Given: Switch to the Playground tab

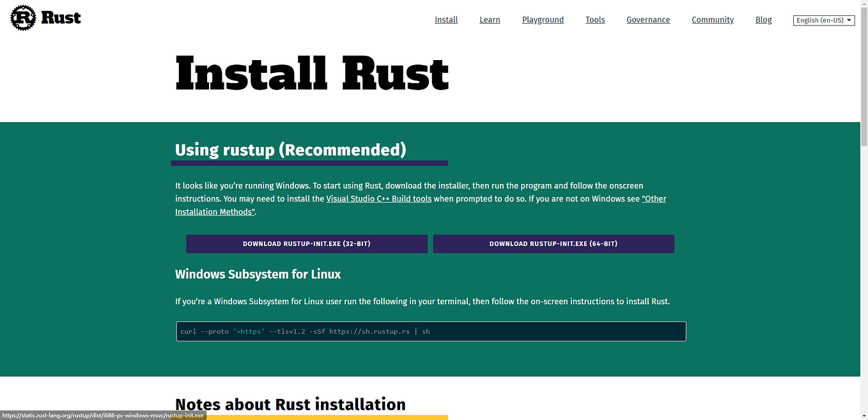Looking at the screenshot, I should tap(543, 19).
